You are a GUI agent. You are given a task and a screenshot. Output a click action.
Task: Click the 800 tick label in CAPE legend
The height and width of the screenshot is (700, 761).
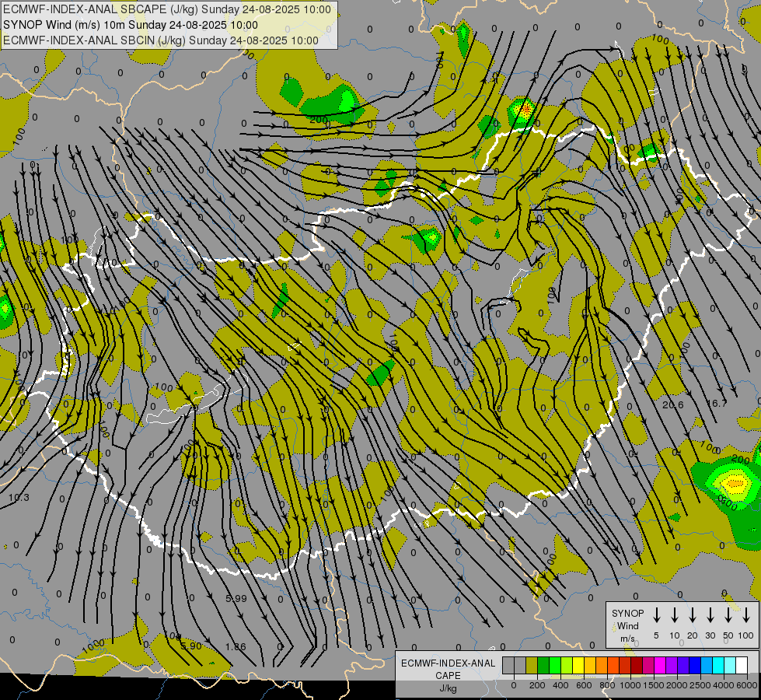[x=607, y=685]
